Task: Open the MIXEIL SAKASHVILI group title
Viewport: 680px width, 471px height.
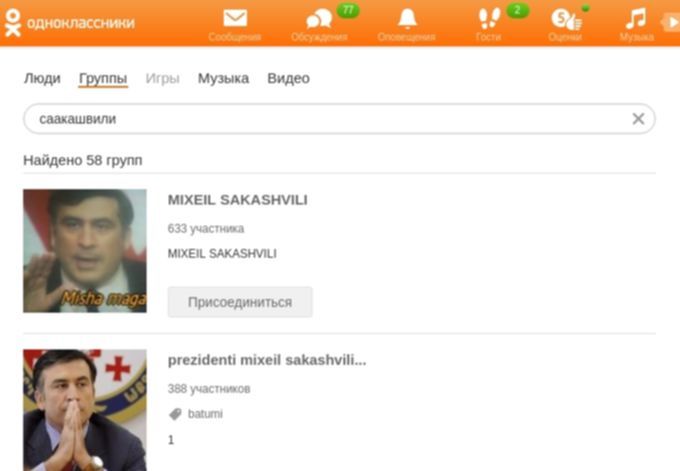Action: click(238, 200)
